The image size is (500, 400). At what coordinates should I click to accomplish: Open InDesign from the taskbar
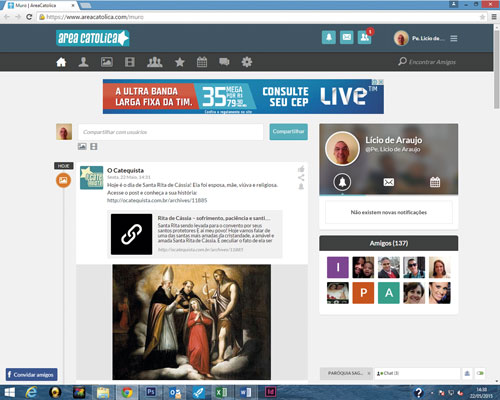click(270, 392)
